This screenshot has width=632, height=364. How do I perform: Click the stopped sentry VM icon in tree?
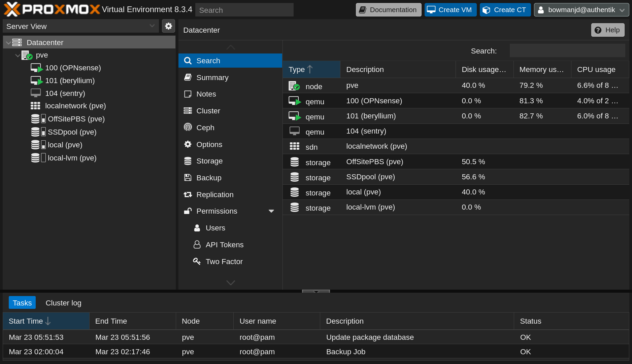point(36,93)
